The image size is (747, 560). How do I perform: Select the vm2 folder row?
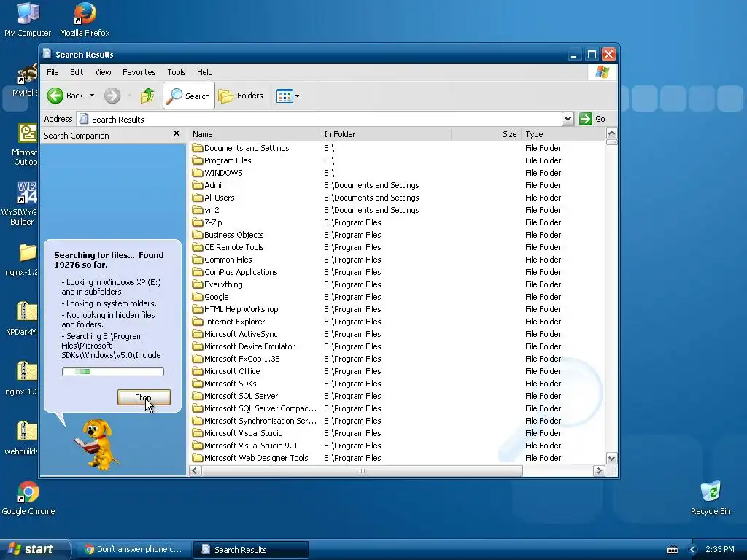click(x=398, y=210)
